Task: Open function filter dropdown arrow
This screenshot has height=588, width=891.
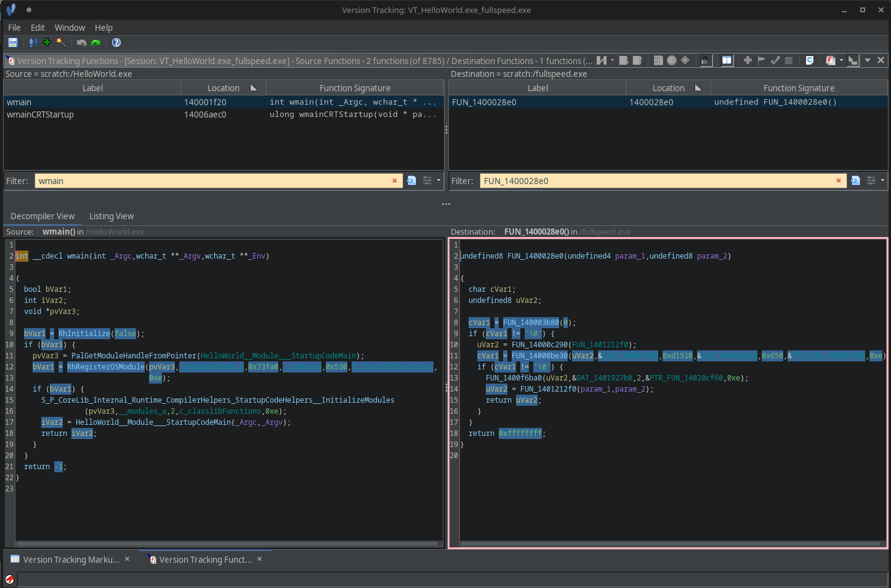Action: pyautogui.click(x=841, y=60)
